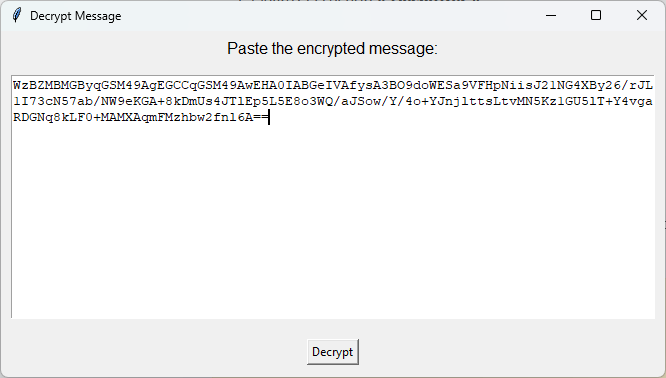Click the MAMXAqmFMzhbw2fnl6A segment in the last line
666x378 pixels.
(x=177, y=118)
